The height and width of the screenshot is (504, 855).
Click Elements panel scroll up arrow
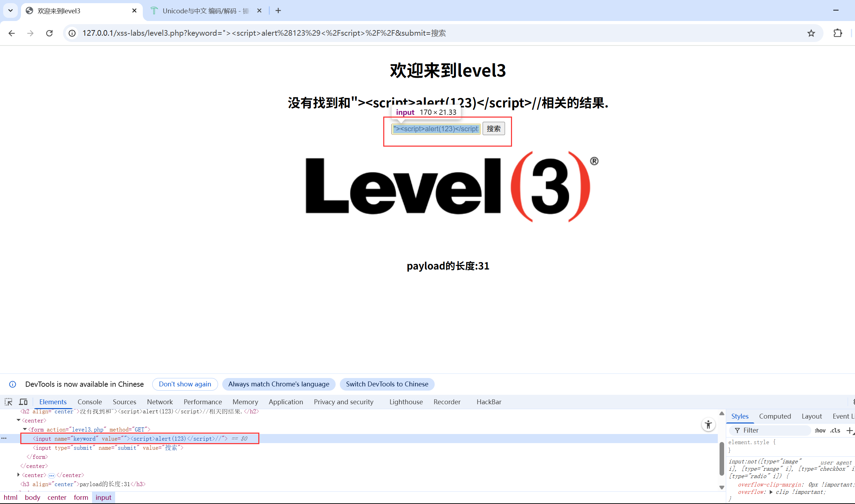point(721,413)
